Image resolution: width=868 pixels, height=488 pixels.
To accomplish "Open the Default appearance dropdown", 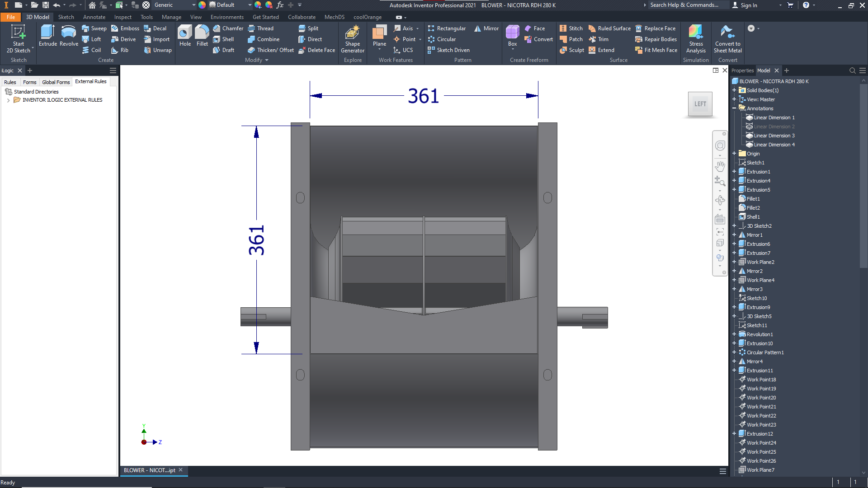I will pos(249,5).
